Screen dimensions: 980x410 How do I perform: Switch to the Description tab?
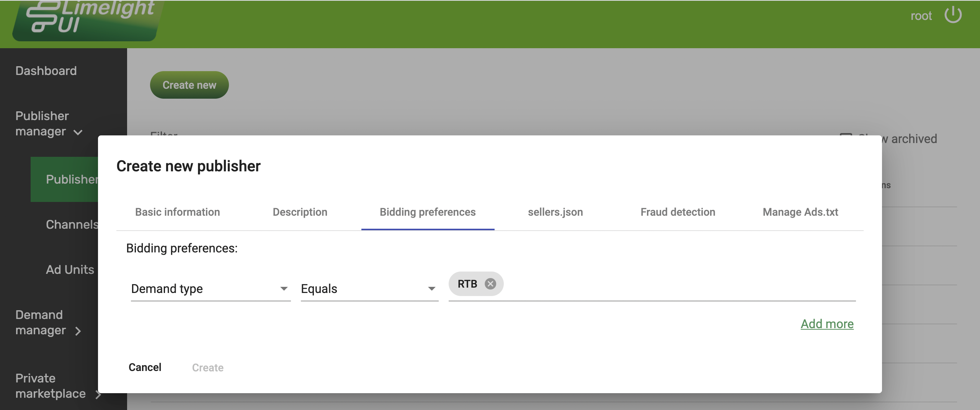click(x=300, y=212)
